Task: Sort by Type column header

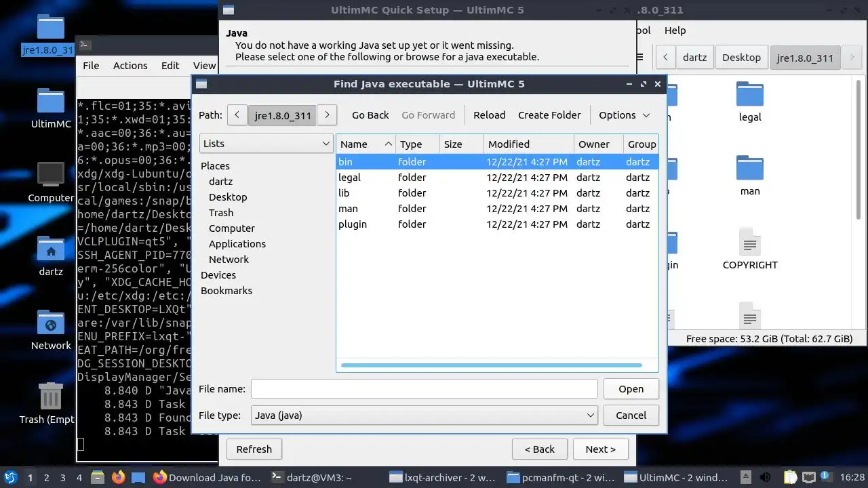Action: click(x=418, y=144)
